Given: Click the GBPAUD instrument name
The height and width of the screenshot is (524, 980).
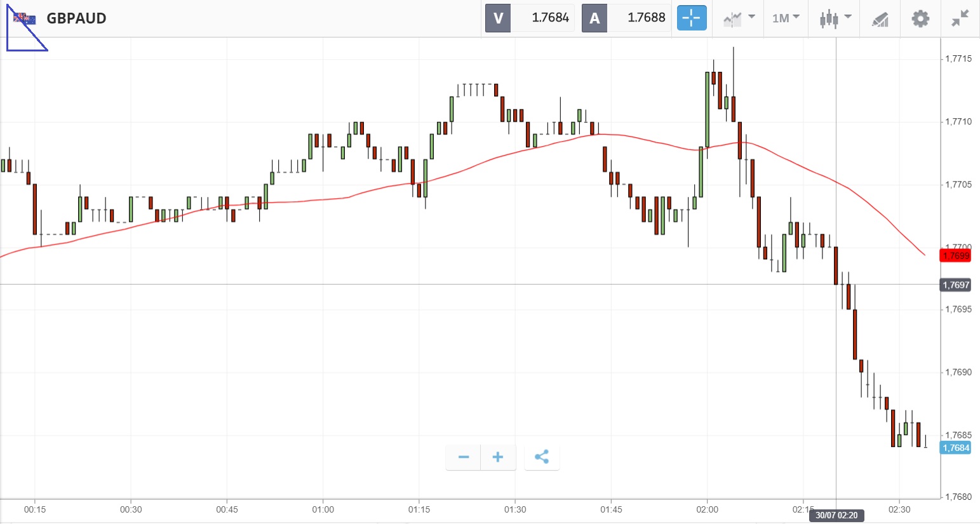Looking at the screenshot, I should 76,18.
